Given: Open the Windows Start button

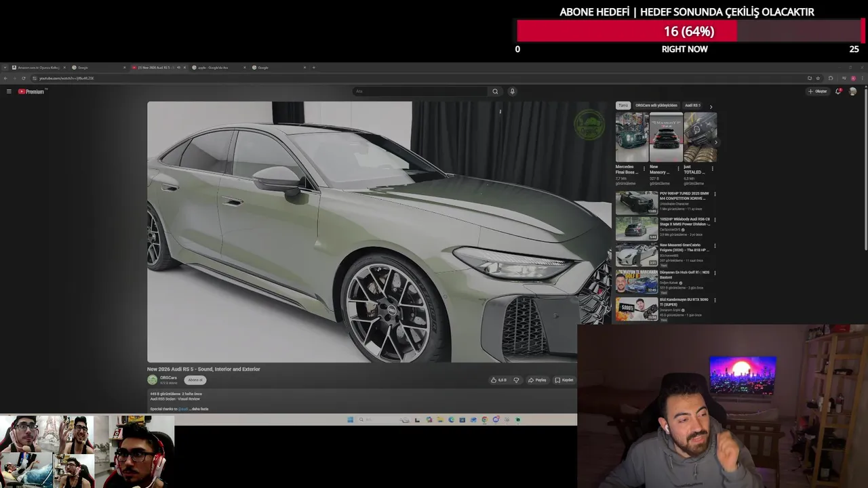Looking at the screenshot, I should point(351,420).
